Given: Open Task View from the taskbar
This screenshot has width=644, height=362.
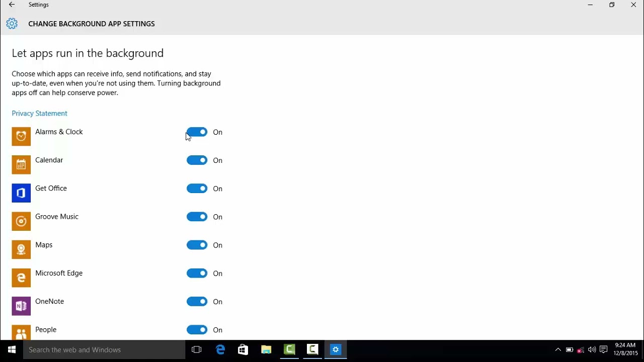Looking at the screenshot, I should coord(197,350).
